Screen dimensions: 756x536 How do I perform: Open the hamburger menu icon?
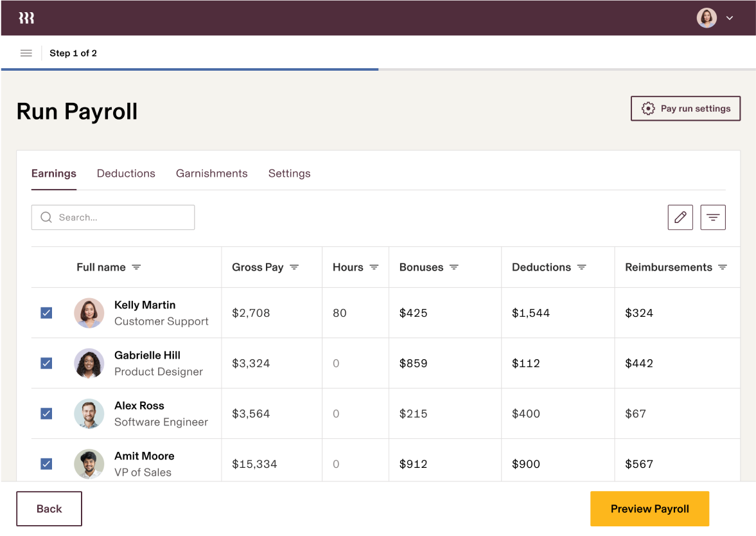[x=26, y=53]
